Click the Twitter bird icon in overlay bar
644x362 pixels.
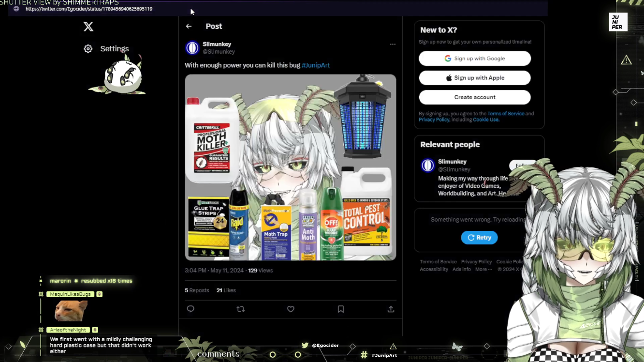(x=305, y=346)
